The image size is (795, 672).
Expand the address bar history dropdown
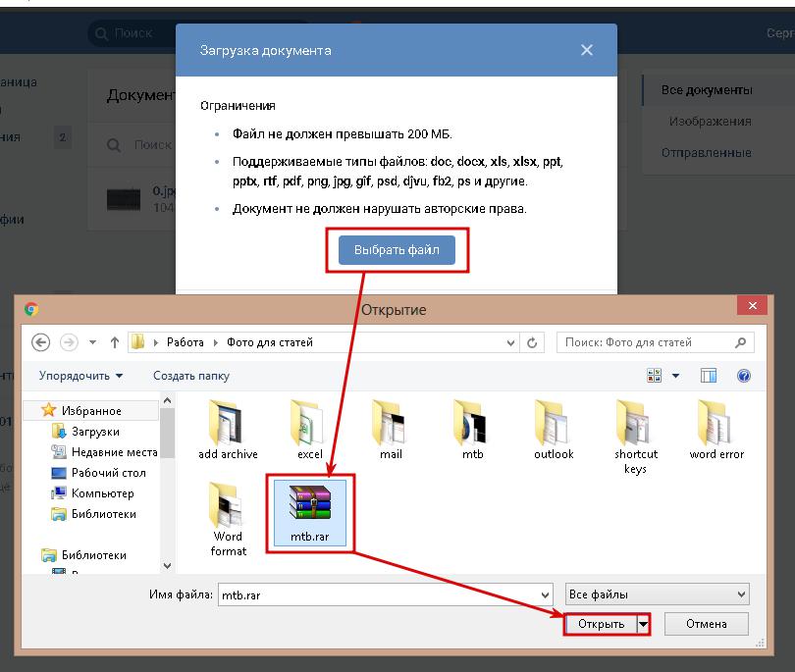[x=510, y=343]
